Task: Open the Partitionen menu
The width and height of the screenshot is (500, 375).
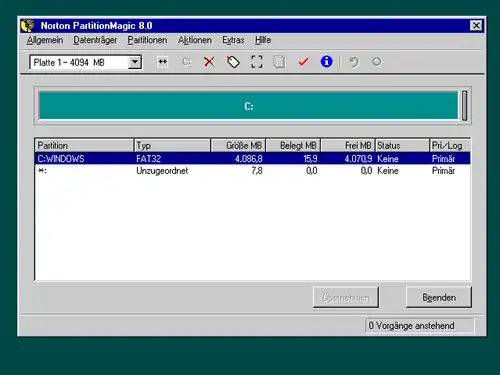Action: (147, 40)
